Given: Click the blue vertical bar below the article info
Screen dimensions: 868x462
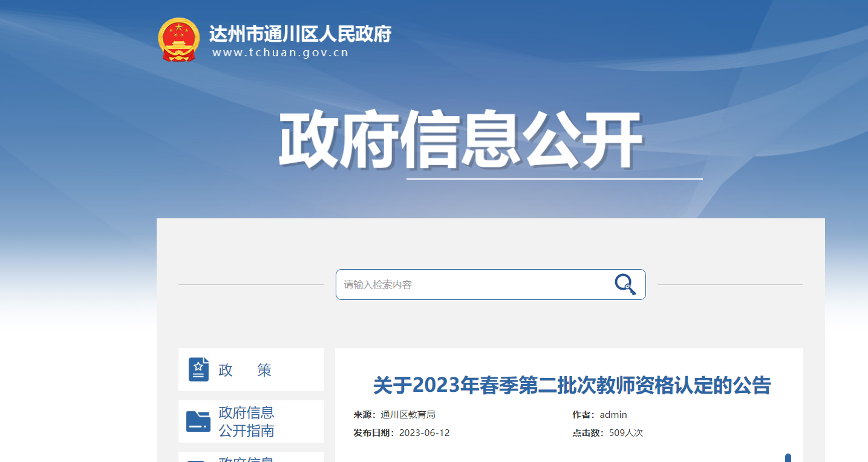Looking at the screenshot, I should [x=788, y=458].
